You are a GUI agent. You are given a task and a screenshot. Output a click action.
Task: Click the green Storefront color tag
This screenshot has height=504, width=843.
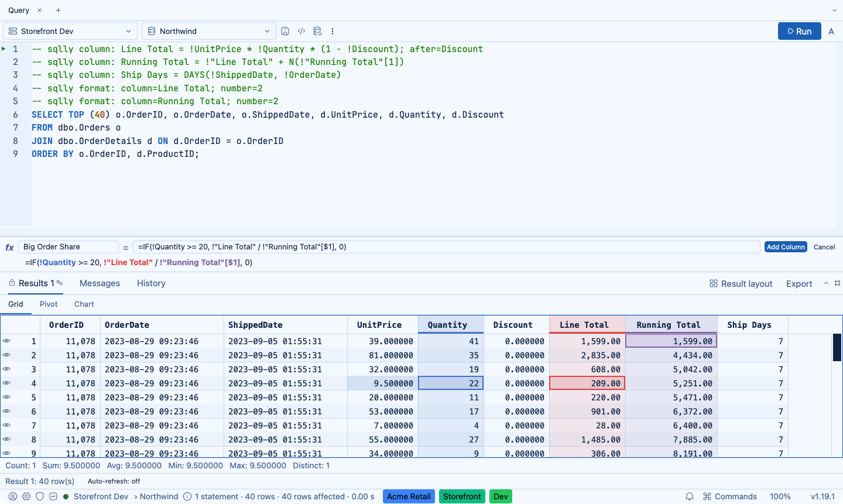[x=462, y=496]
